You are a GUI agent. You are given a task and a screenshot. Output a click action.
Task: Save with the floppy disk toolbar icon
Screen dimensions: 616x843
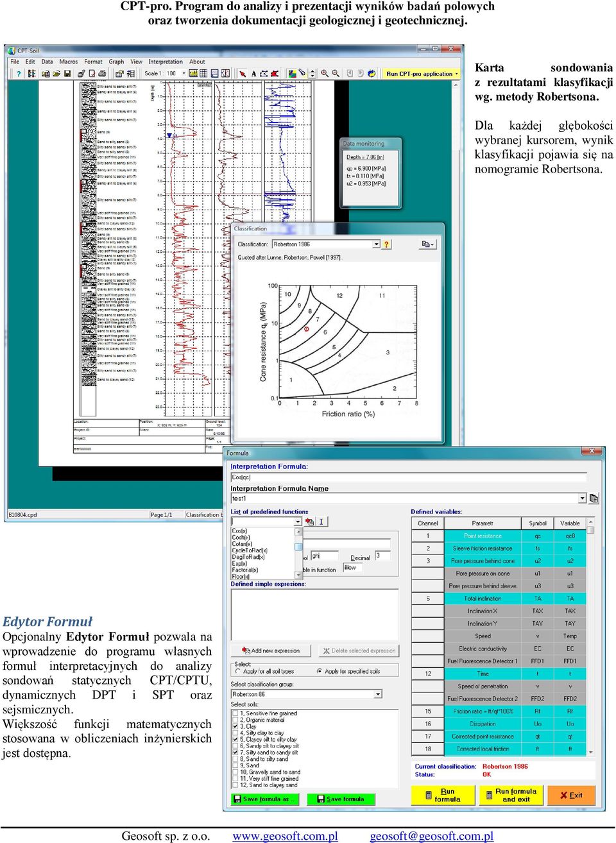pyautogui.click(x=67, y=74)
